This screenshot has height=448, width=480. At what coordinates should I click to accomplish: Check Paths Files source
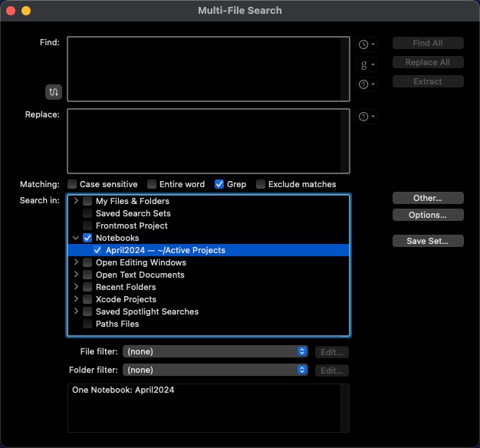click(87, 324)
